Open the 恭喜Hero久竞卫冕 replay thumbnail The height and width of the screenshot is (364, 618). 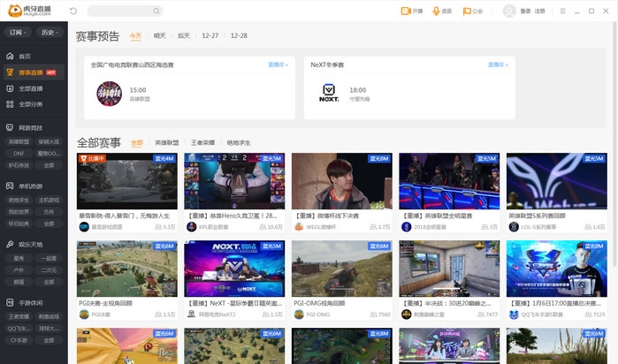coord(234,181)
